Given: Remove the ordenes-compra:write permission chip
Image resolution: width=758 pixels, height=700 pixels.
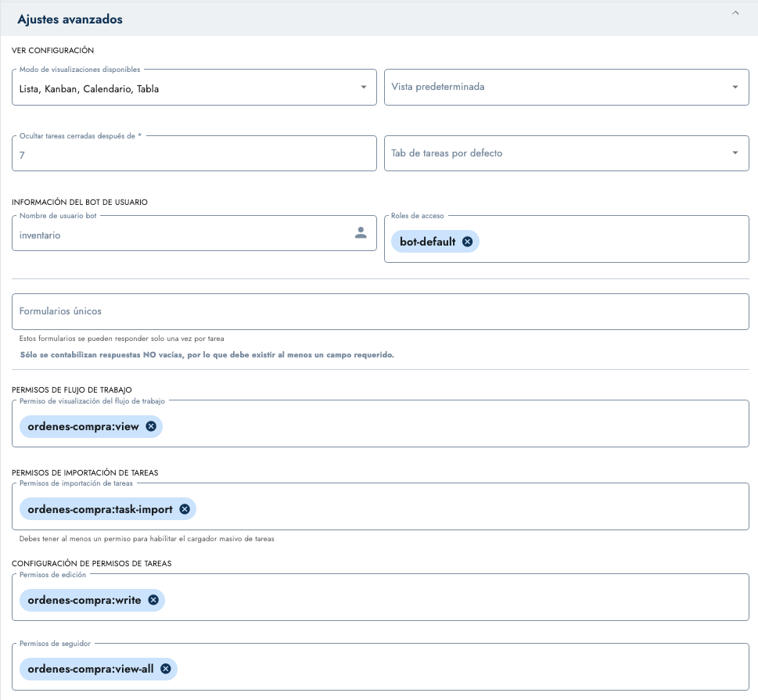Looking at the screenshot, I should tap(153, 600).
